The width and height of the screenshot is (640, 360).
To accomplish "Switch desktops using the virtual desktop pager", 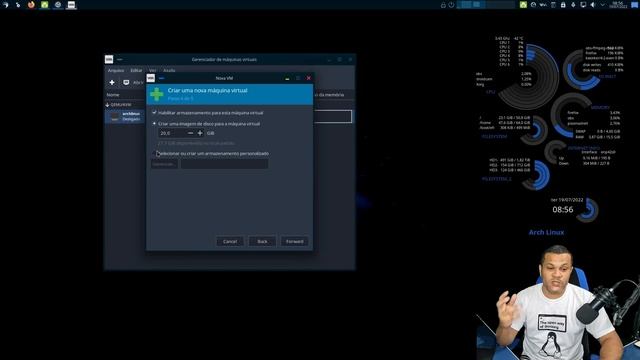I will (485, 5).
